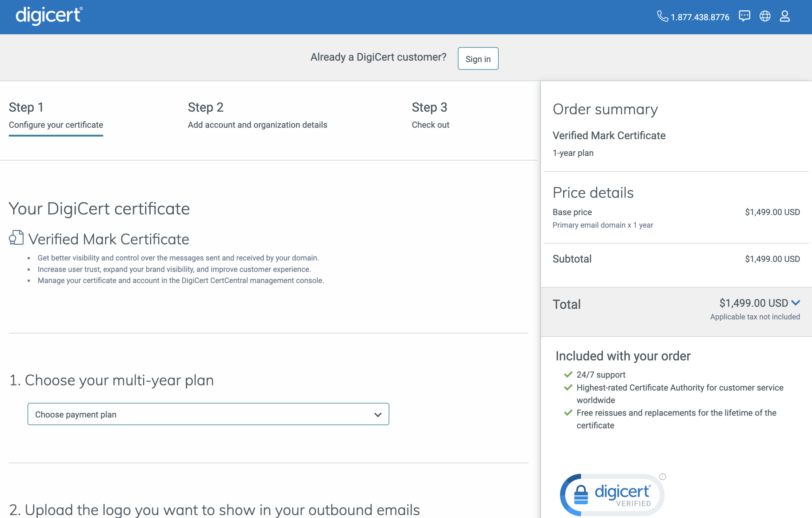Click the info icon beside DigiCert seal
The height and width of the screenshot is (518, 812).
(x=663, y=476)
